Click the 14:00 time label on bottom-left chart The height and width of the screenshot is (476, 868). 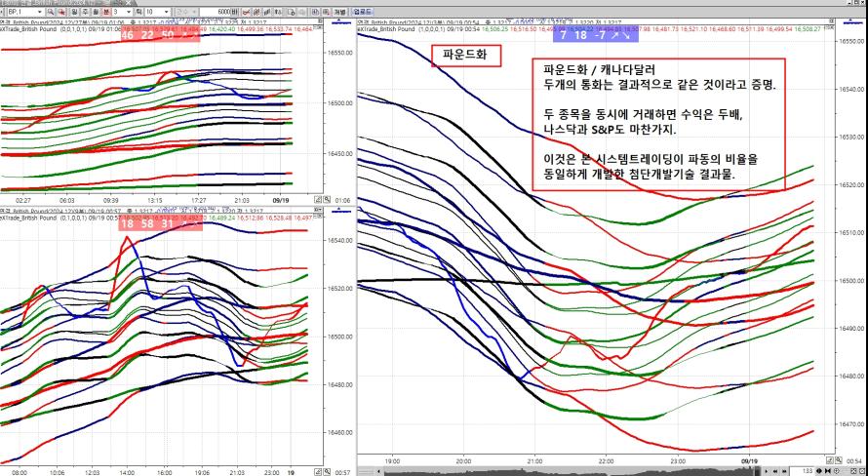pos(127,473)
